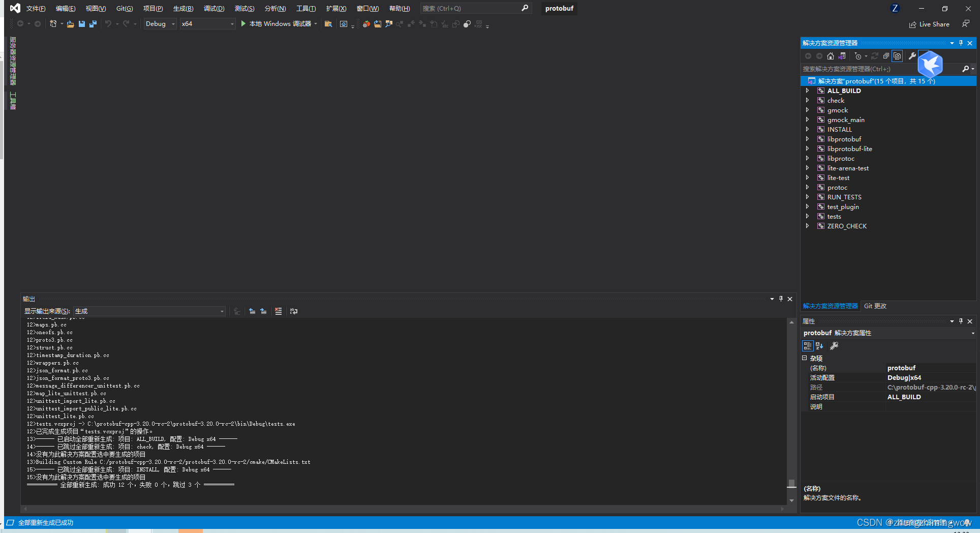Click the Refresh icon in Solution Explorer
The height and width of the screenshot is (533, 980).
(875, 56)
